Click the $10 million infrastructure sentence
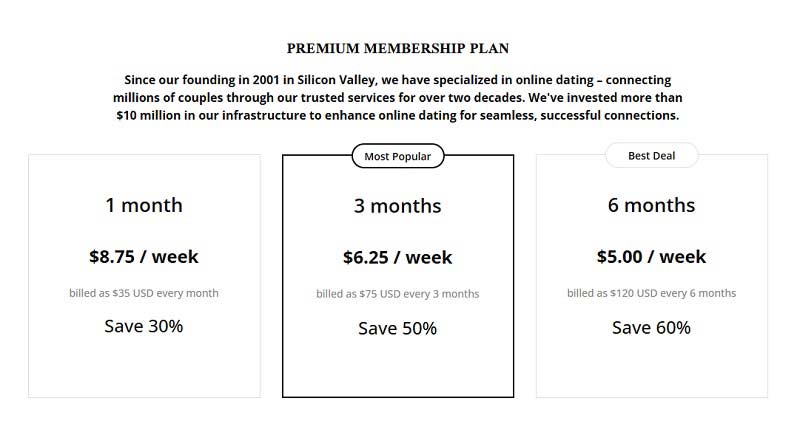The image size is (800, 432). pyautogui.click(x=398, y=107)
